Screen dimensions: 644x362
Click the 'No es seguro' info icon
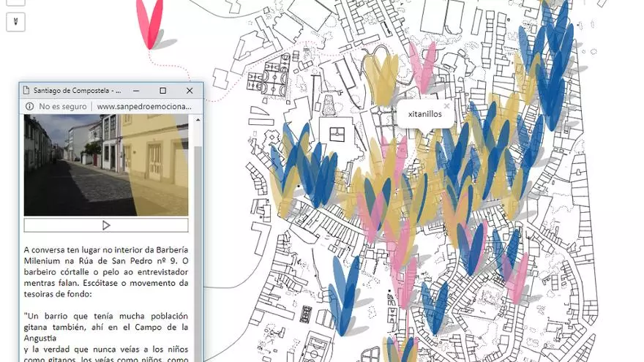click(29, 107)
